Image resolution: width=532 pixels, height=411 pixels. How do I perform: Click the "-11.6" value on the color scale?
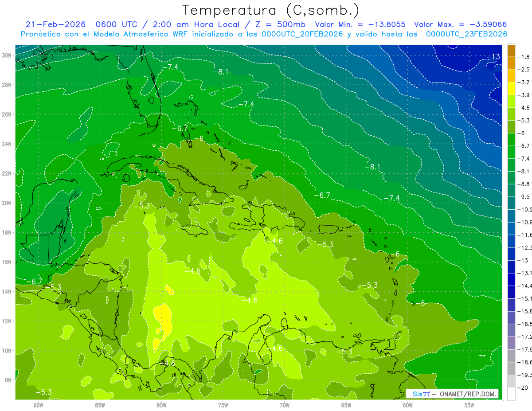coord(524,235)
